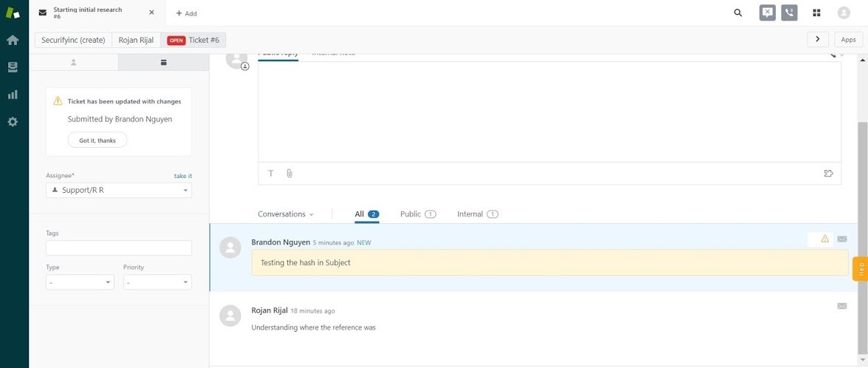Select the Ticket #6 breadcrumb tab
Image resolution: width=868 pixels, height=368 pixels.
pos(194,40)
